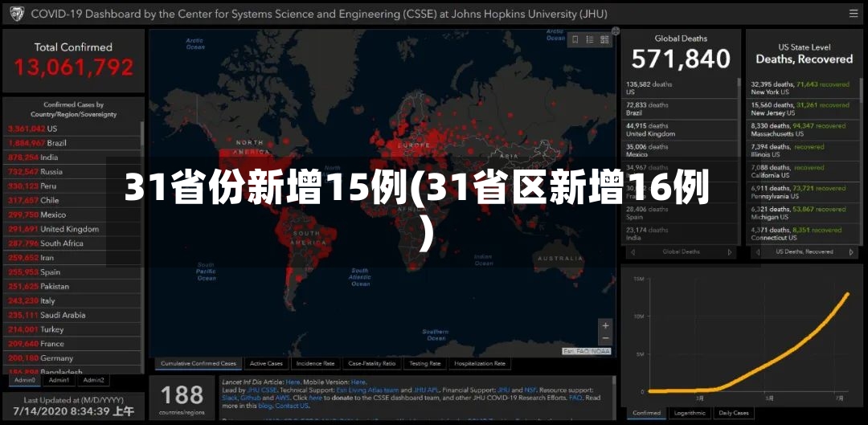The width and height of the screenshot is (868, 425).
Task: Select Iran in confirmed cases list
Action: pos(74,258)
